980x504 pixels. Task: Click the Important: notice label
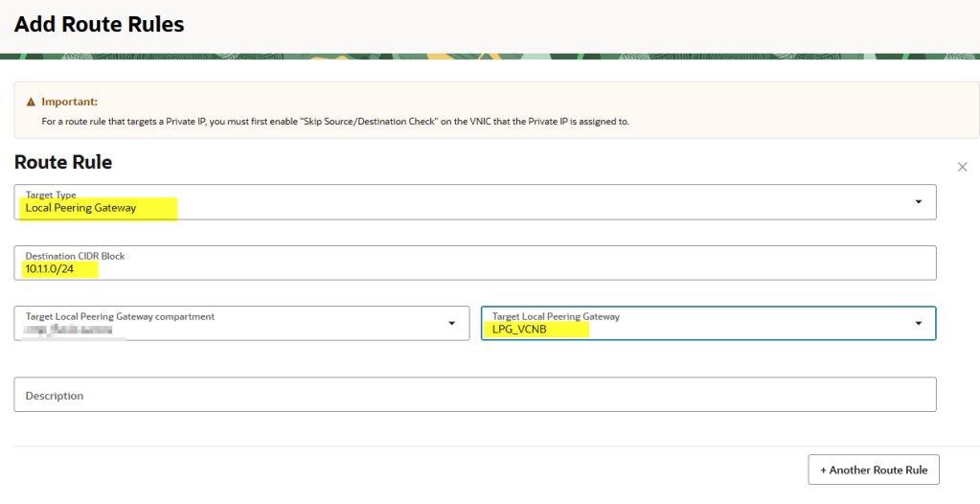pos(69,102)
